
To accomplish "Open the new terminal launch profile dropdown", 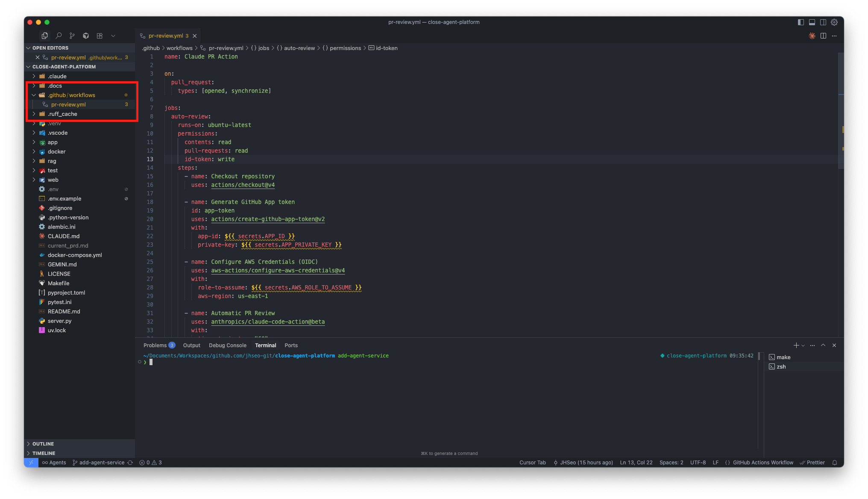I will click(803, 345).
